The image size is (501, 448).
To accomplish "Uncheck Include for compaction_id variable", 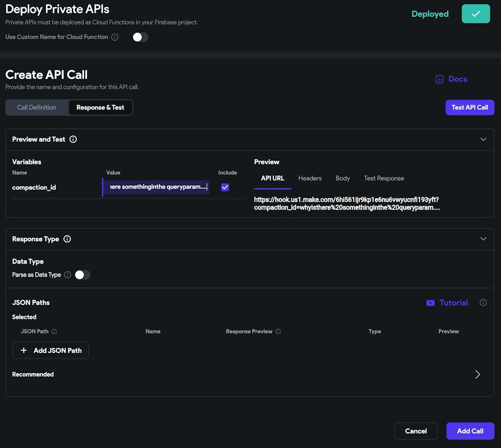I will coord(225,187).
